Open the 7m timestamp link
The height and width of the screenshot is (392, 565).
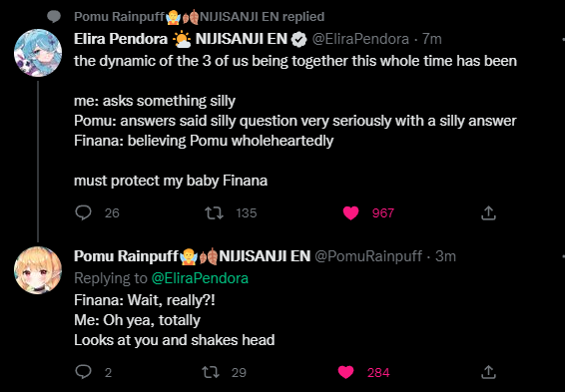pos(431,39)
